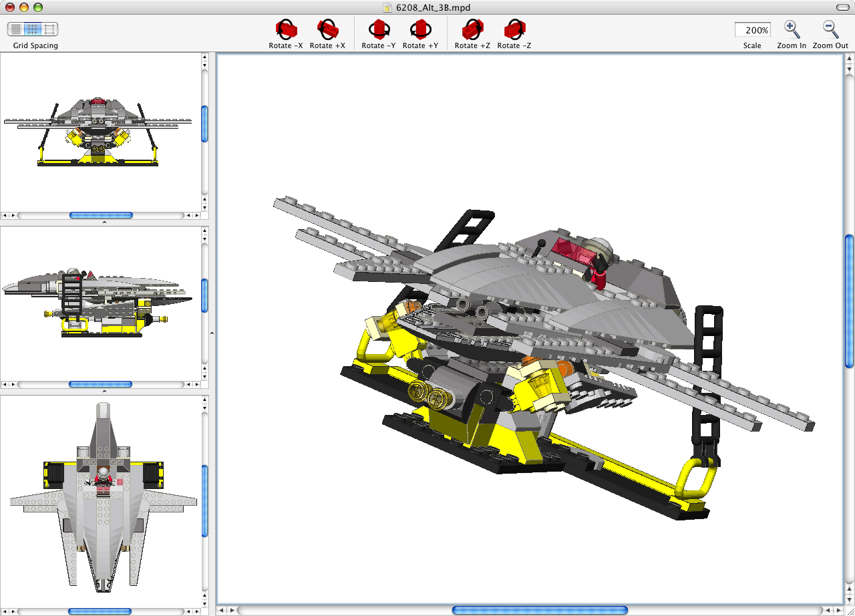Click the top-down view model in the lower-left pane
This screenshot has width=855, height=616.
point(103,498)
